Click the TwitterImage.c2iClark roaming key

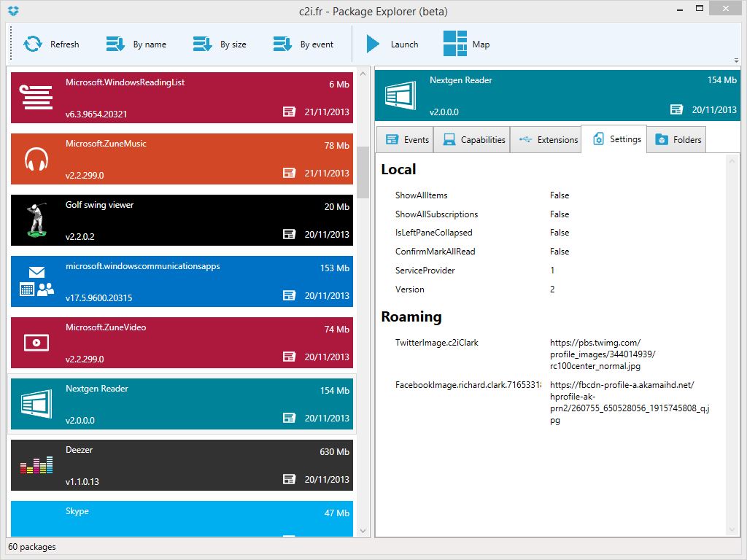click(x=436, y=343)
